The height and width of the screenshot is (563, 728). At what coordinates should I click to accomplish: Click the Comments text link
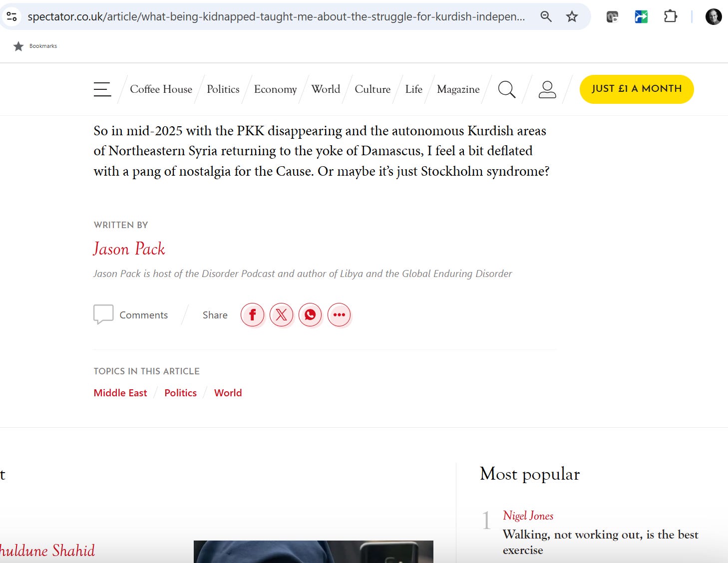[143, 315]
